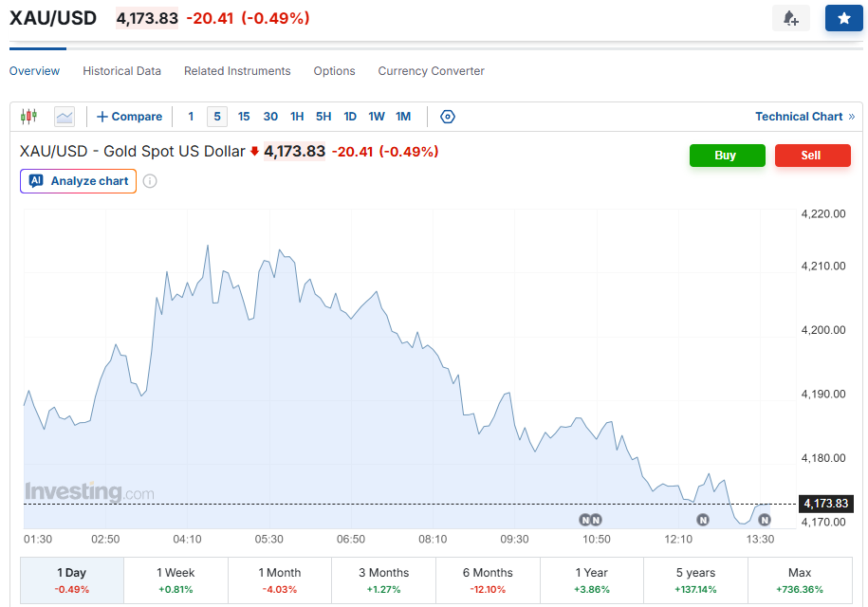868x607 pixels.
Task: Add XAU/USD to watchlist with star icon
Action: point(843,18)
